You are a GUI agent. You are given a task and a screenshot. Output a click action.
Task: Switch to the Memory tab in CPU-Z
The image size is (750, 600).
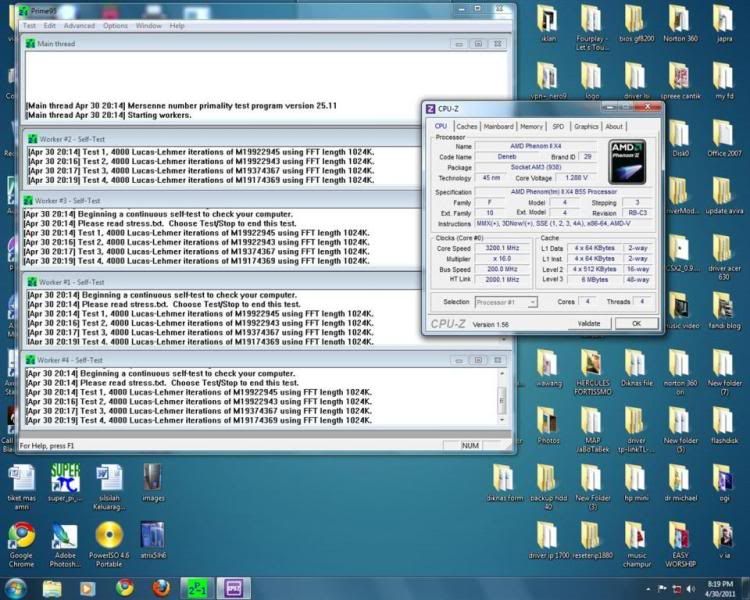531,126
